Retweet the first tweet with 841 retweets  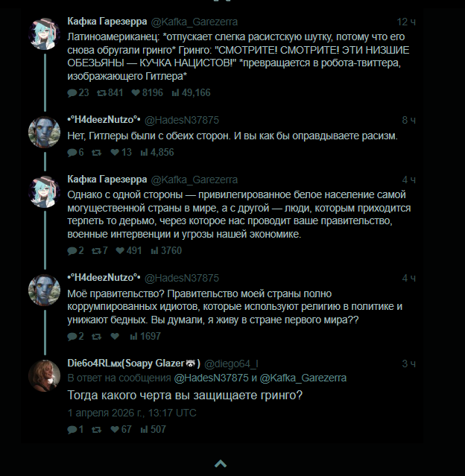tap(102, 93)
